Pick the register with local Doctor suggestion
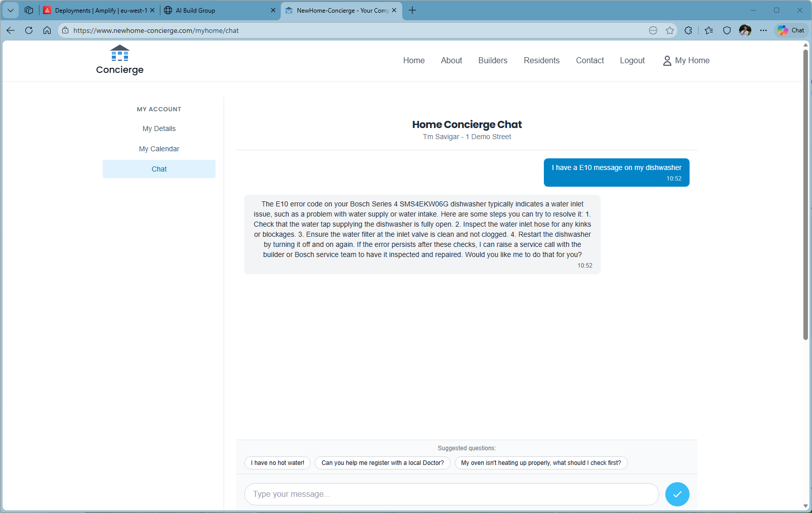The width and height of the screenshot is (812, 513). click(382, 463)
